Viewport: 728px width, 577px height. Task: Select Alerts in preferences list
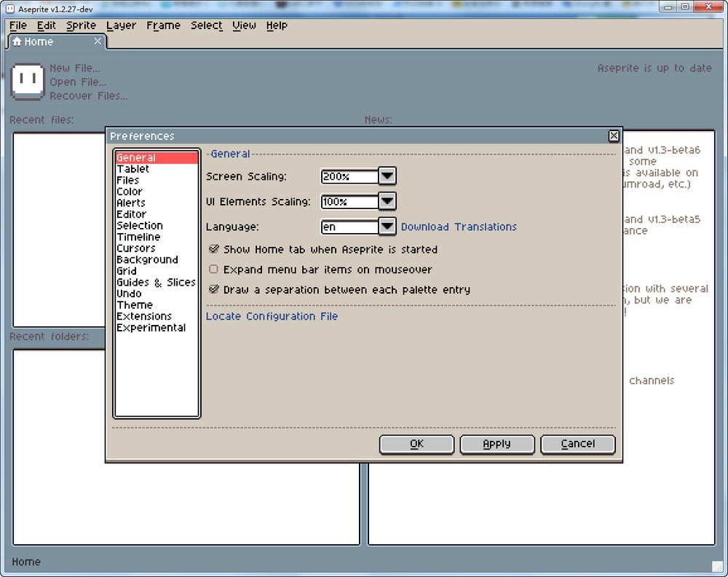tap(157, 203)
